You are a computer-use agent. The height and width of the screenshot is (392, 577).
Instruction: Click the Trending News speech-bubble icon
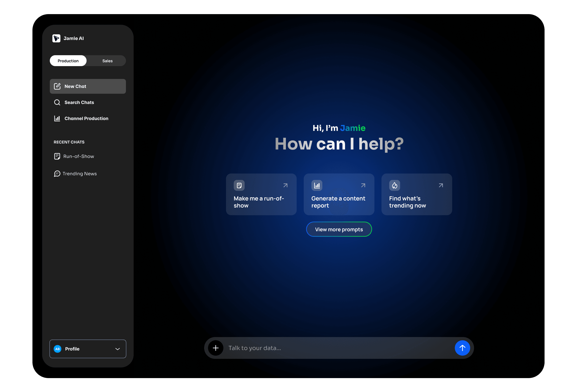click(x=57, y=173)
